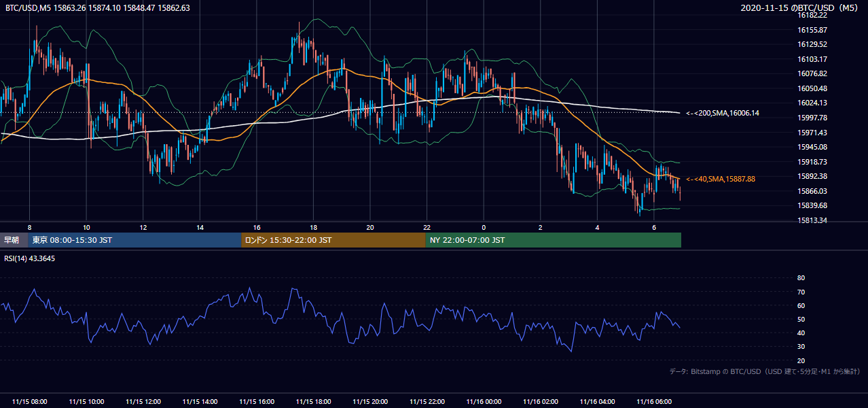This screenshot has width=868, height=408.
Task: Click hour tick 0 under price chart
Action: point(484,227)
